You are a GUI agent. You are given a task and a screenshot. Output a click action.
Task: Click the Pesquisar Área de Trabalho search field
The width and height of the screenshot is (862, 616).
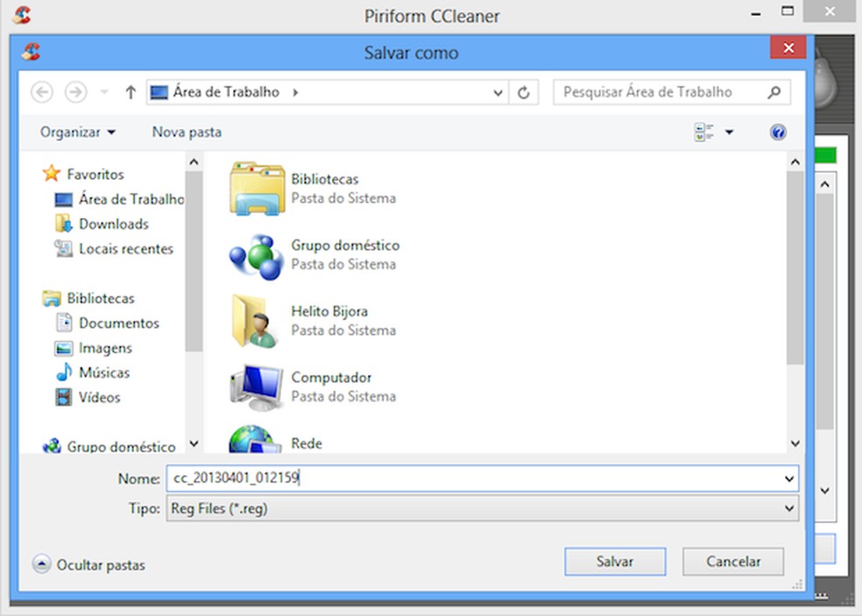coord(672,92)
